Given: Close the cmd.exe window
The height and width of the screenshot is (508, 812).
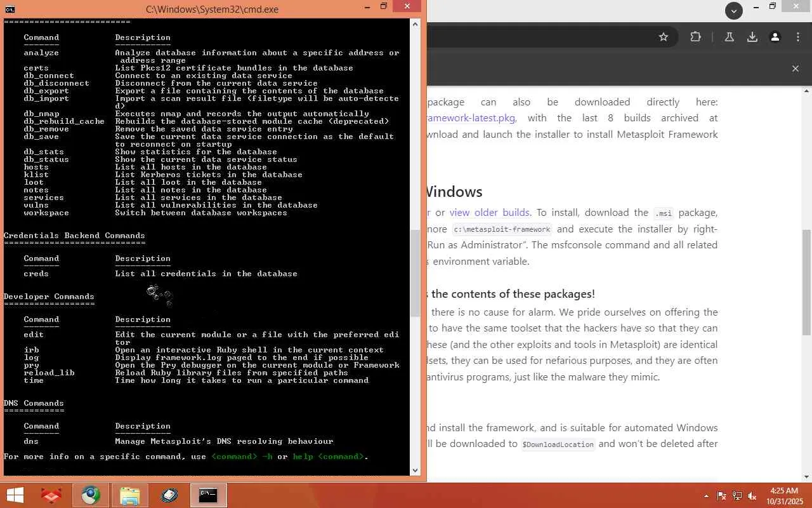Looking at the screenshot, I should tap(407, 7).
